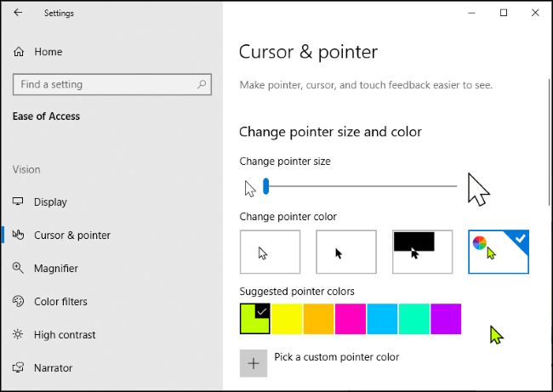This screenshot has height=392, width=553.
Task: Click the Change pointer color label
Action: [x=288, y=217]
